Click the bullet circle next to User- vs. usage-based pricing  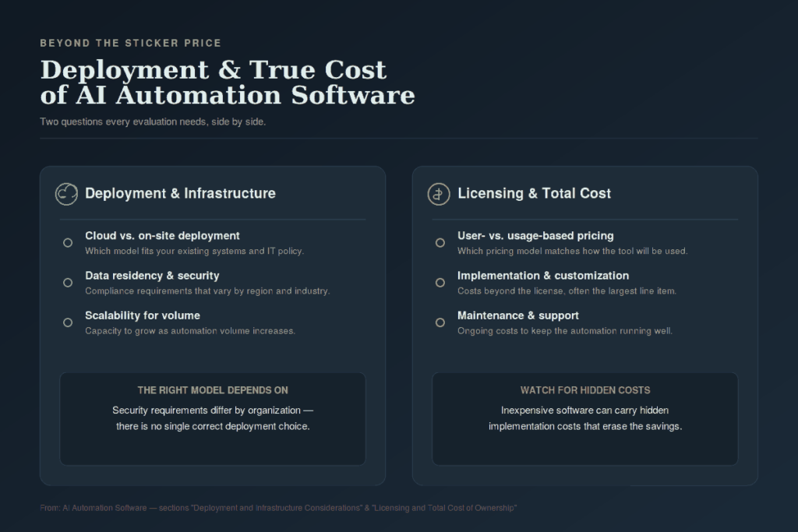coord(440,242)
